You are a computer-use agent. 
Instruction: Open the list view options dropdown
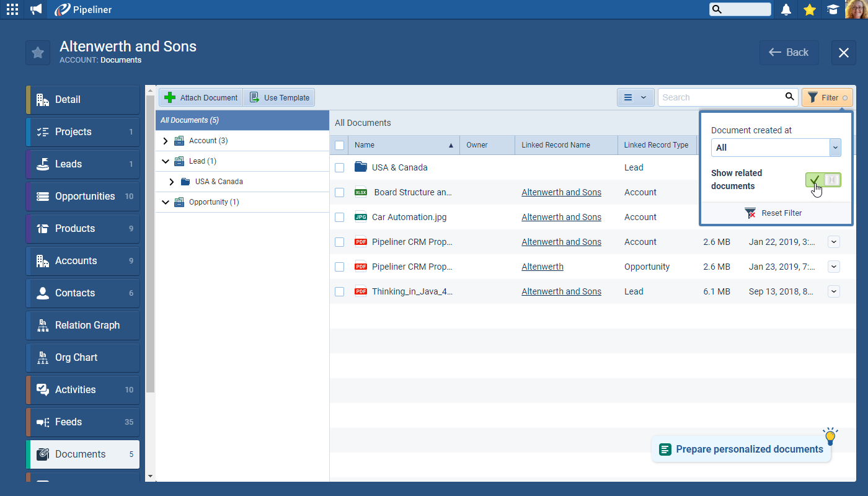[635, 97]
